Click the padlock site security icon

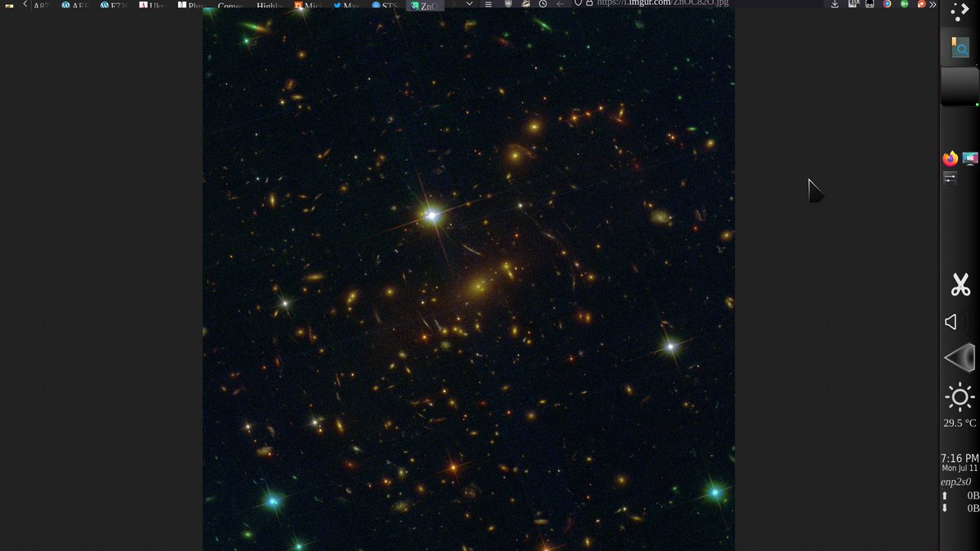(589, 3)
